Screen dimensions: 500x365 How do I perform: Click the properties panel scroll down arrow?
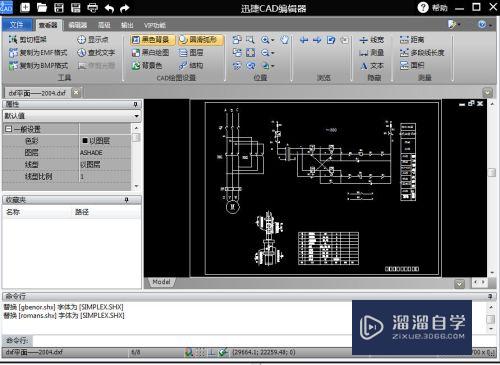(x=136, y=186)
